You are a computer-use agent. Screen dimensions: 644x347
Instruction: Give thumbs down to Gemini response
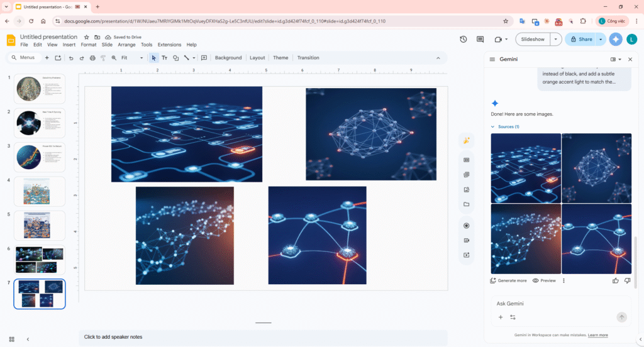[x=626, y=280]
